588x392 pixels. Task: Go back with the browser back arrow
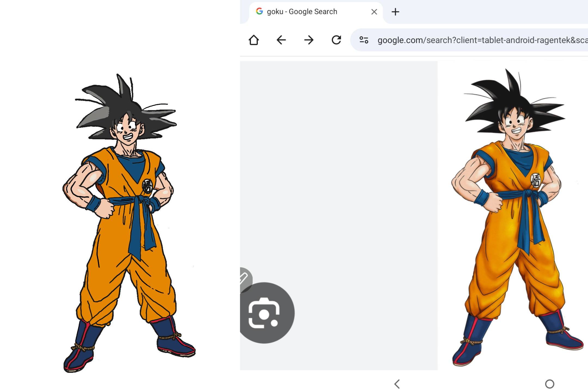tap(281, 40)
